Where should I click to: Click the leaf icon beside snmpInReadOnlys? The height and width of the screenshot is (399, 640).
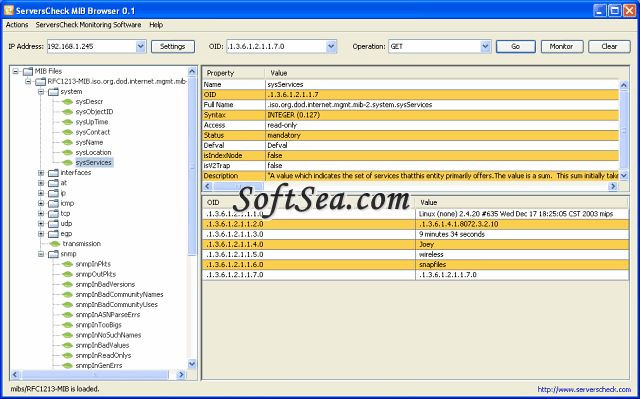67,356
